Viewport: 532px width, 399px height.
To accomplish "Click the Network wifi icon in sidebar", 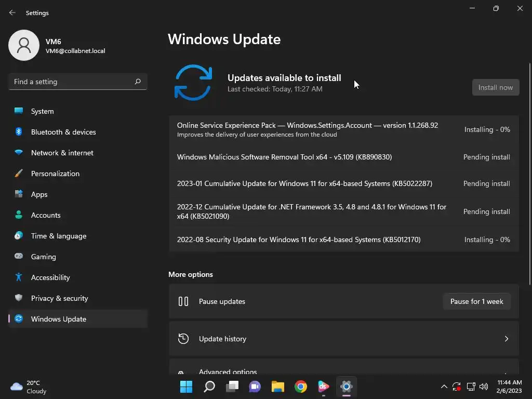I will click(x=19, y=152).
